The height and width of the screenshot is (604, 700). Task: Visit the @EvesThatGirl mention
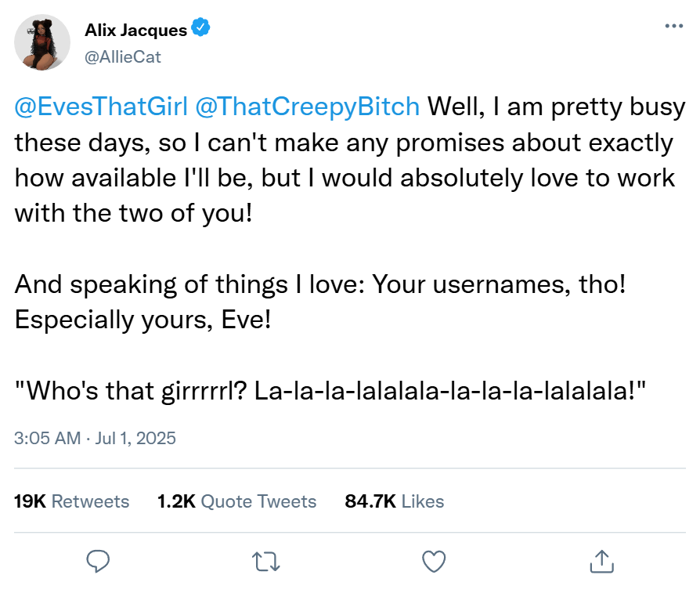click(x=101, y=107)
